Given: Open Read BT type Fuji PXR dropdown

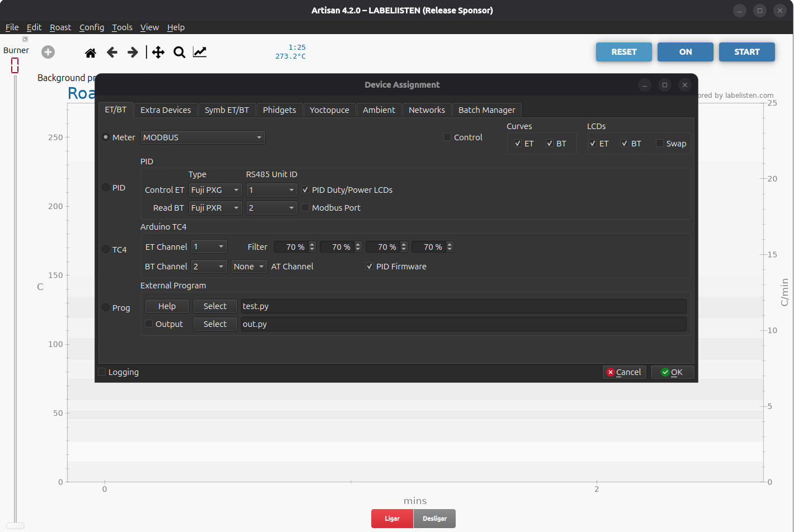Looking at the screenshot, I should [x=215, y=208].
